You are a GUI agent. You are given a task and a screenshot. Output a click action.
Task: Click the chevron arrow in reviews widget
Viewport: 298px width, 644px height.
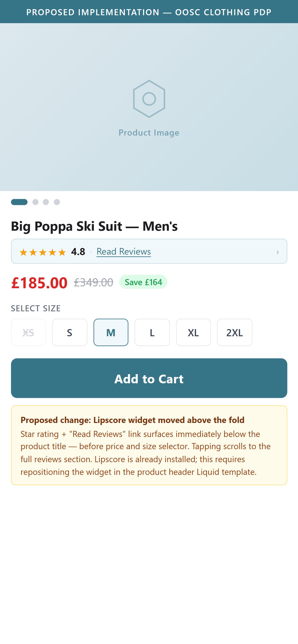tap(278, 252)
